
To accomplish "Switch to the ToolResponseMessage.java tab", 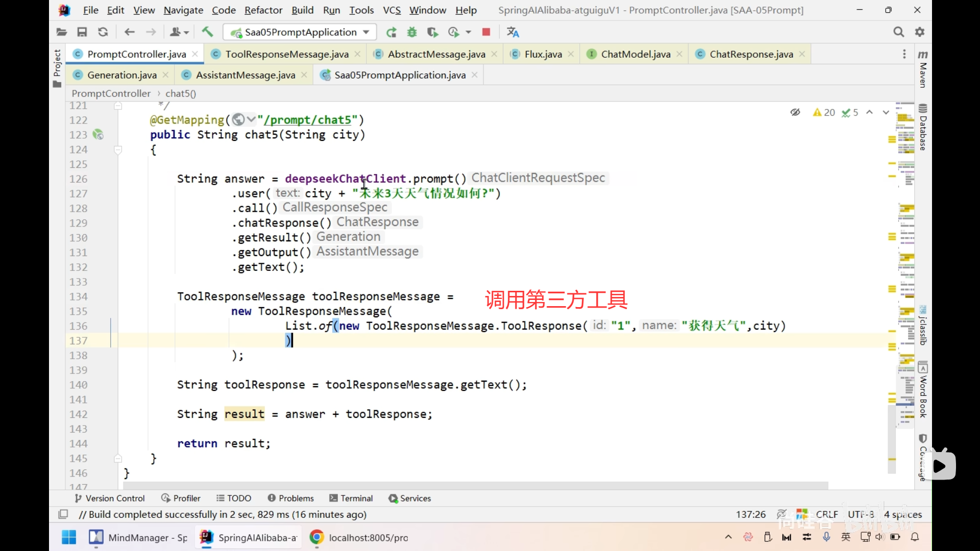I will pos(287,54).
